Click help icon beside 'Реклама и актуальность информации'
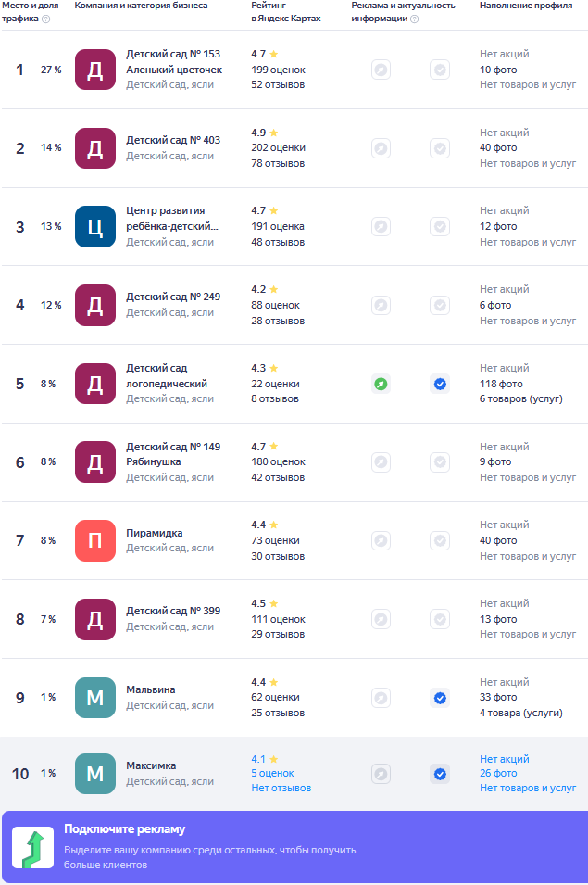588x885 pixels. point(414,19)
